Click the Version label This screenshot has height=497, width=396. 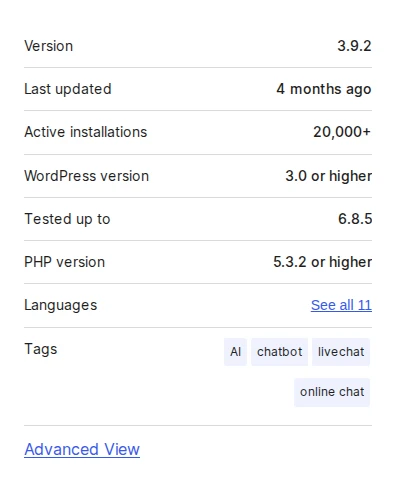click(x=49, y=46)
